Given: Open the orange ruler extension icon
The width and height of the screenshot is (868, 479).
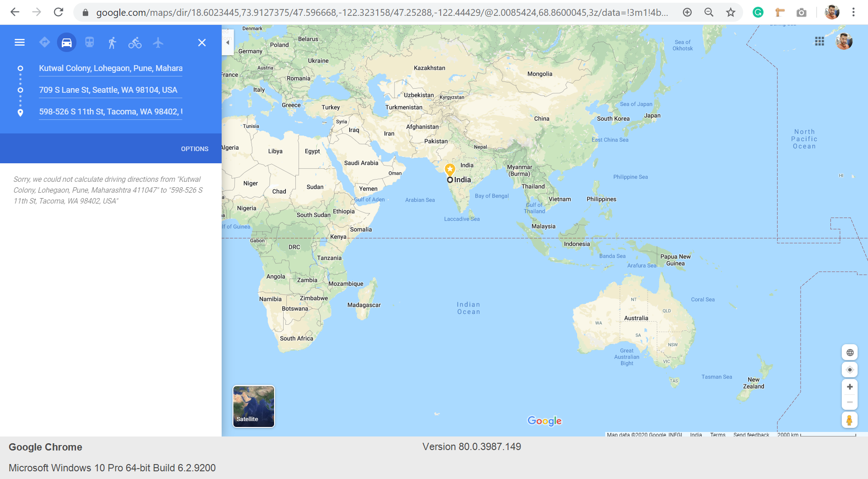Looking at the screenshot, I should 780,13.
